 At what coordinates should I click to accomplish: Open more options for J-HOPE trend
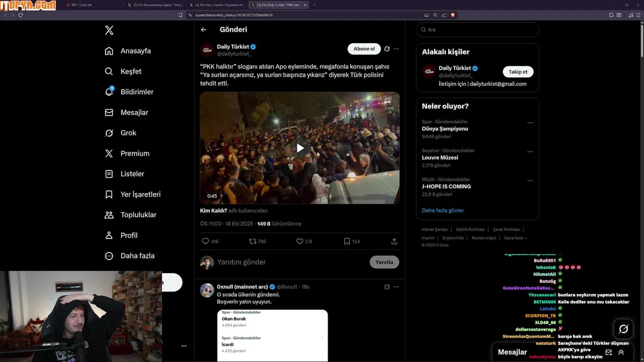point(530,180)
